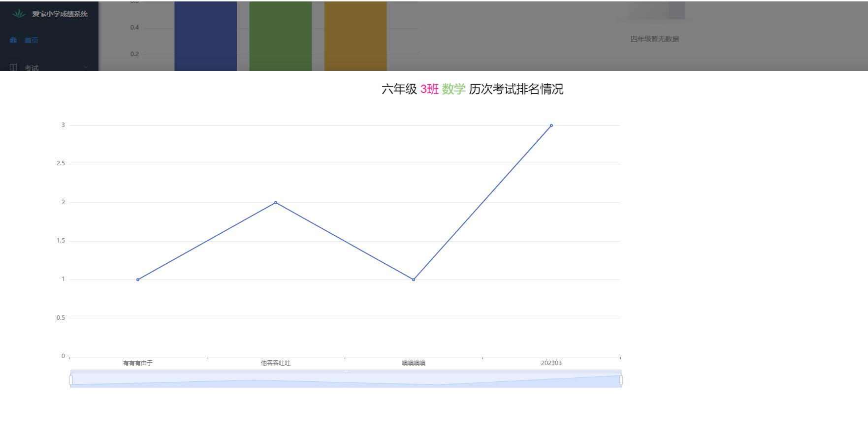Click the y-axis label 0.5
868x434 pixels.
click(61, 318)
